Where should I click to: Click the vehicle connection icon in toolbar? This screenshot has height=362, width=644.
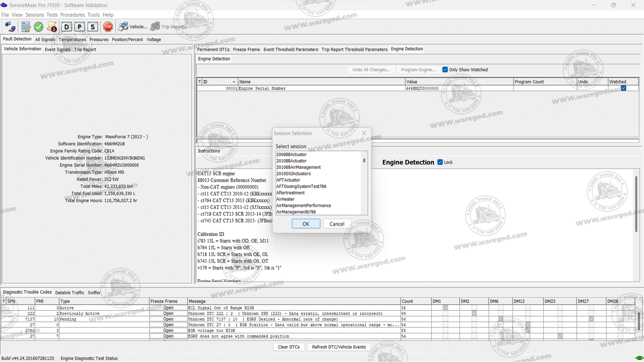coord(10,26)
